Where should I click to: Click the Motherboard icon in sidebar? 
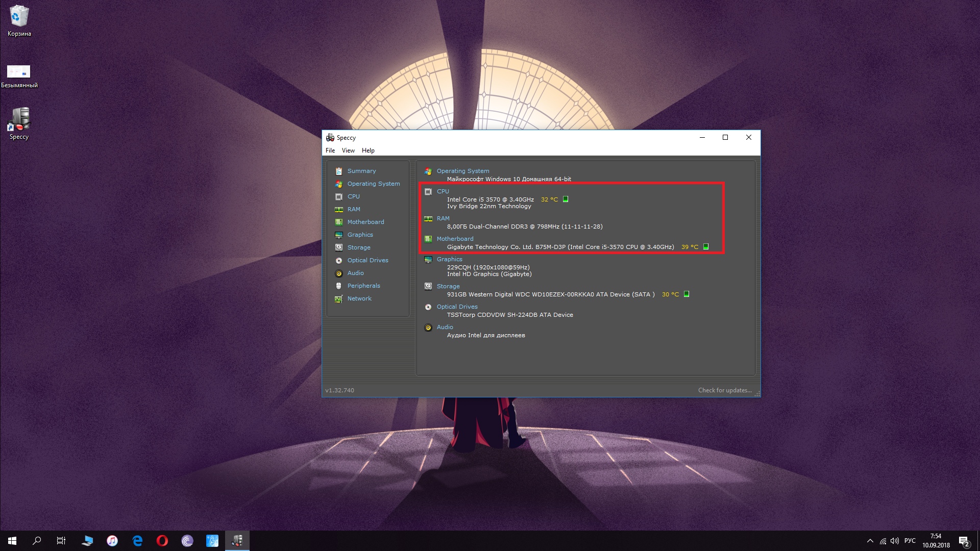tap(338, 222)
